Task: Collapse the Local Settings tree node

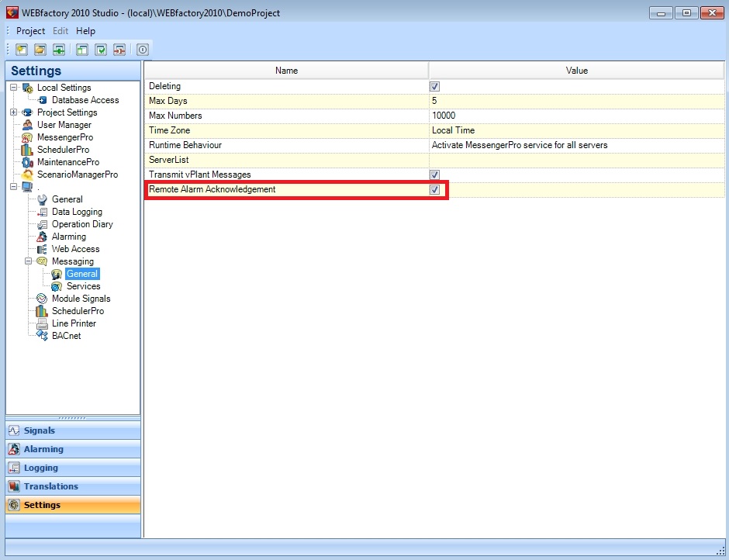Action: (13, 88)
